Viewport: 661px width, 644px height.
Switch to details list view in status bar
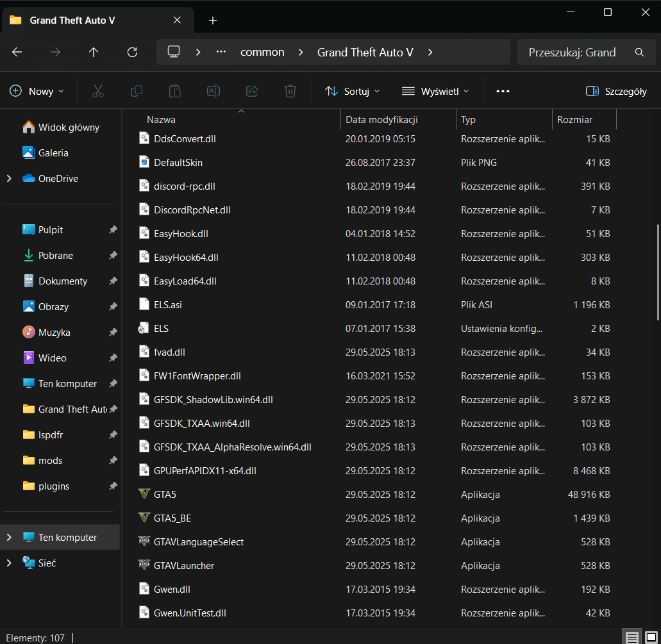(632, 638)
